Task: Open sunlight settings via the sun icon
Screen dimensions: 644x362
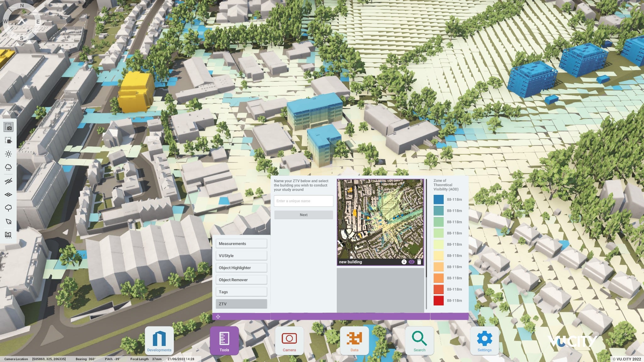Action: [9, 154]
